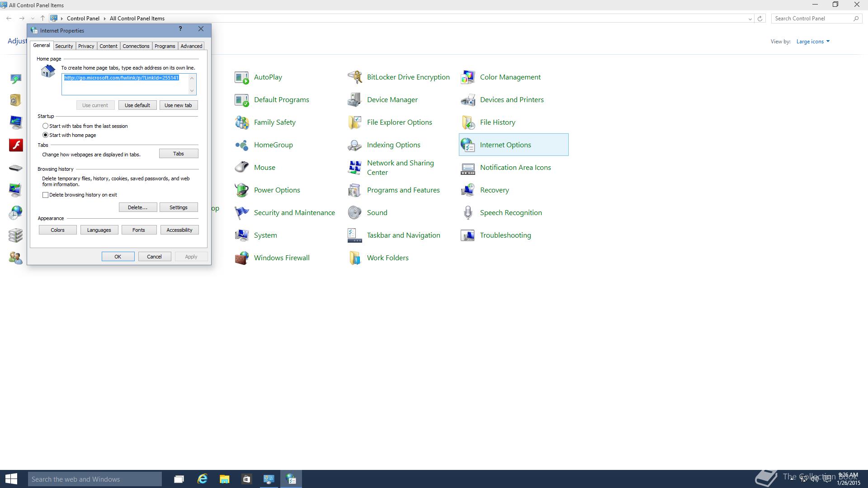Open BitLocker Drive Encryption icon
This screenshot has height=488, width=868.
point(355,77)
